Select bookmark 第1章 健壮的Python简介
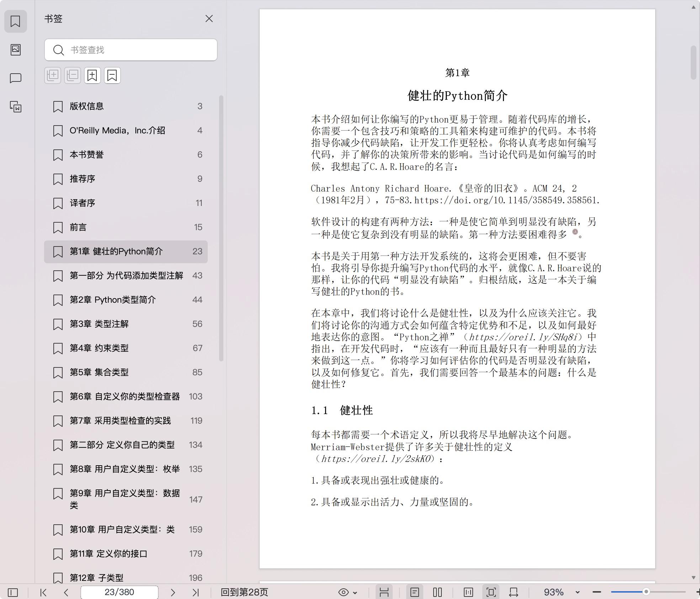 (126, 251)
